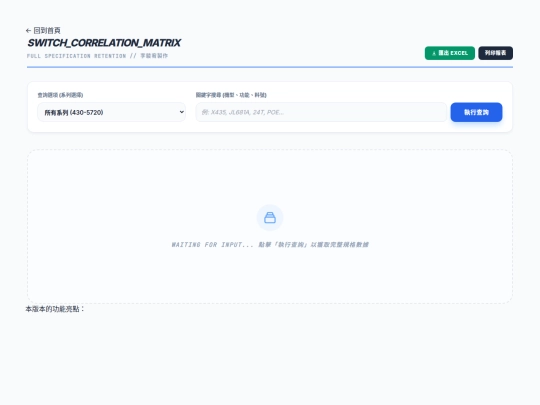This screenshot has width=540, height=405.
Task: Open the 所有系列 (430-5720) dropdown
Action: point(112,112)
